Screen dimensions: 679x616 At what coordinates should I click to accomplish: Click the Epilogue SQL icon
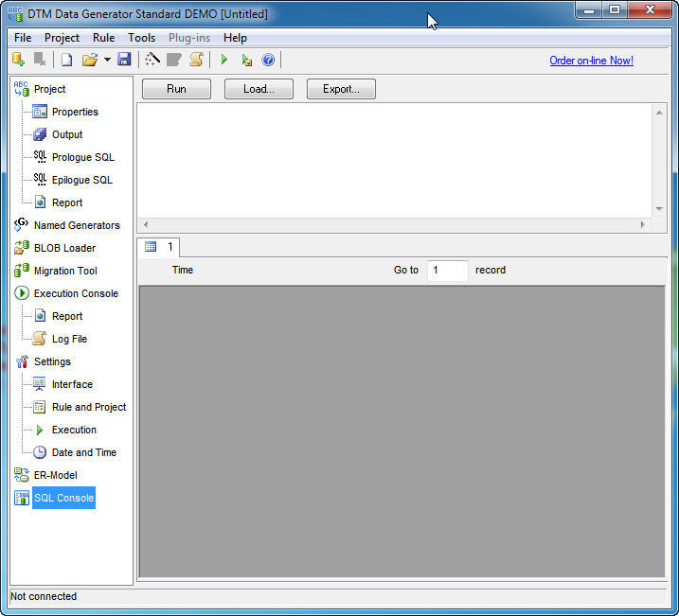tap(40, 180)
